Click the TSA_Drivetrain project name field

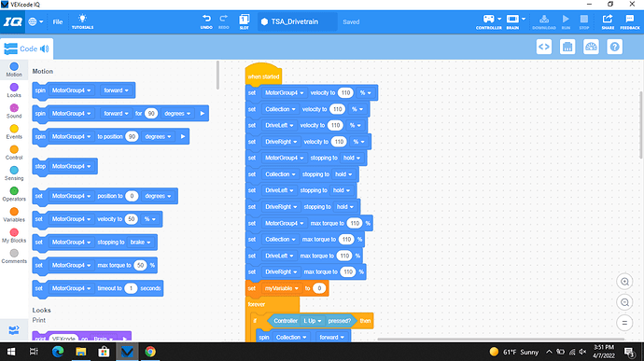coord(298,21)
